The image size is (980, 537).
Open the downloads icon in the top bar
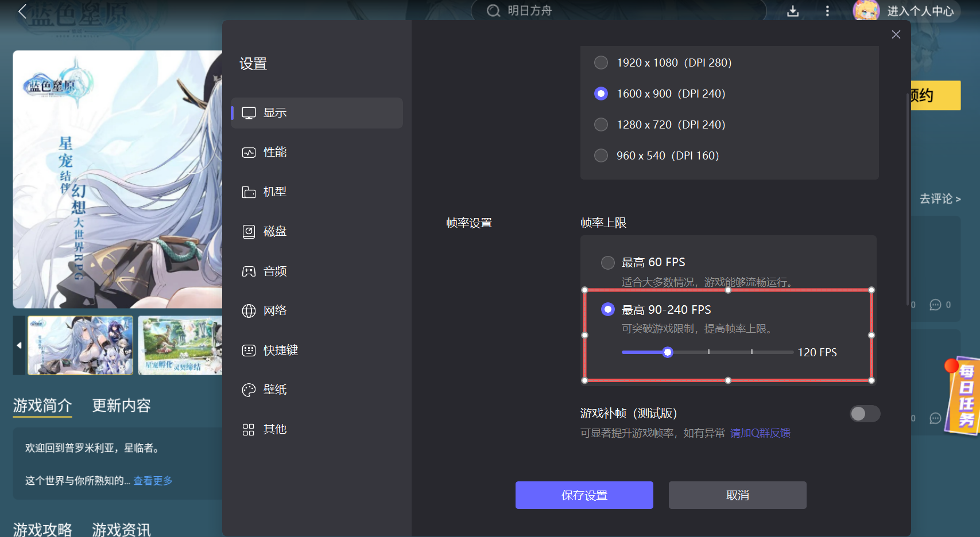point(793,11)
